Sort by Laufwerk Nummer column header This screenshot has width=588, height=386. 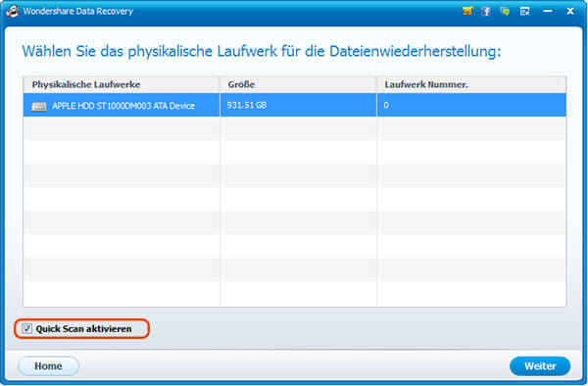[x=471, y=84]
